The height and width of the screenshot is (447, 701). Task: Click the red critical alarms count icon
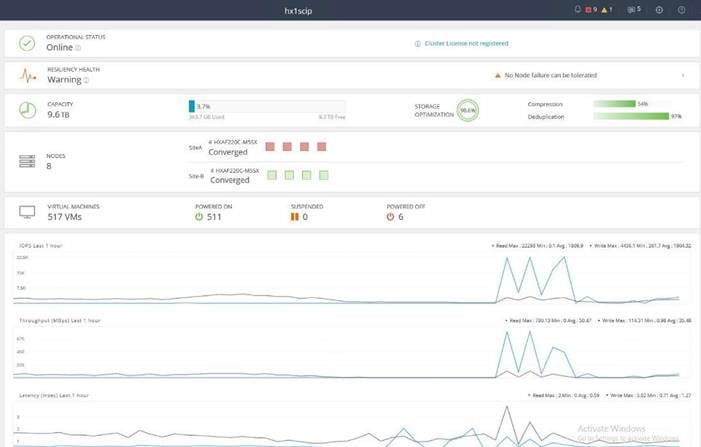pyautogui.click(x=588, y=9)
